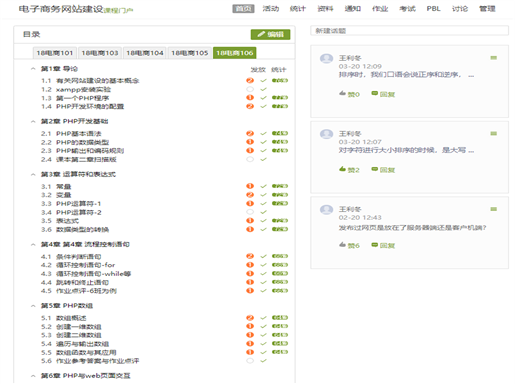
Task: Open statistics bar icon for section 3.1
Action: [x=280, y=186]
